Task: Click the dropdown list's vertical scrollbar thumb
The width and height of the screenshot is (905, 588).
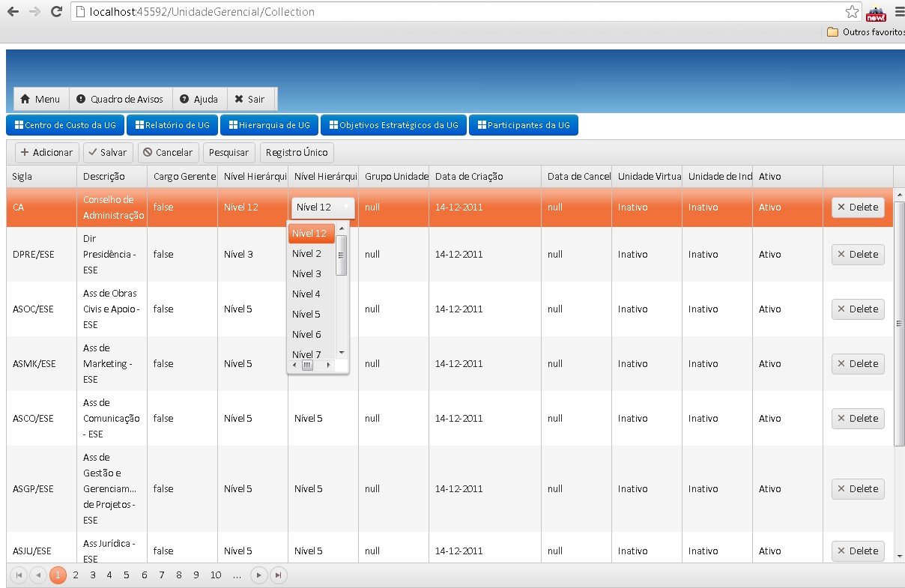Action: click(342, 255)
